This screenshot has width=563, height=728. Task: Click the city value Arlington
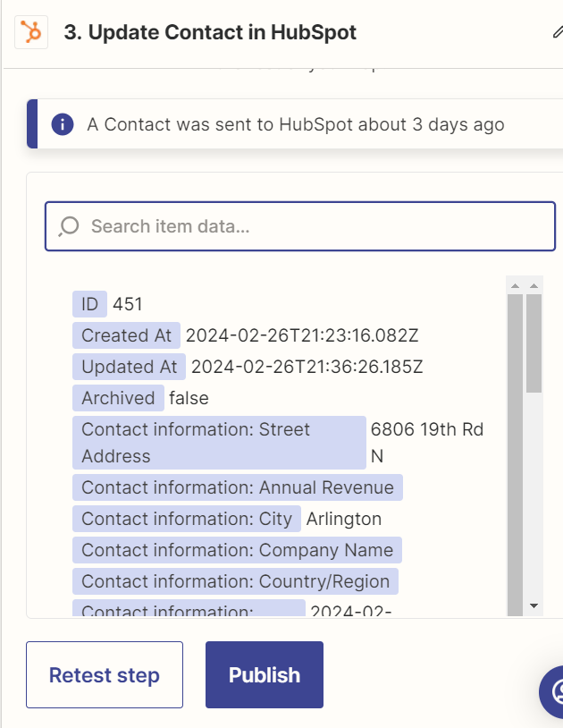(x=344, y=519)
